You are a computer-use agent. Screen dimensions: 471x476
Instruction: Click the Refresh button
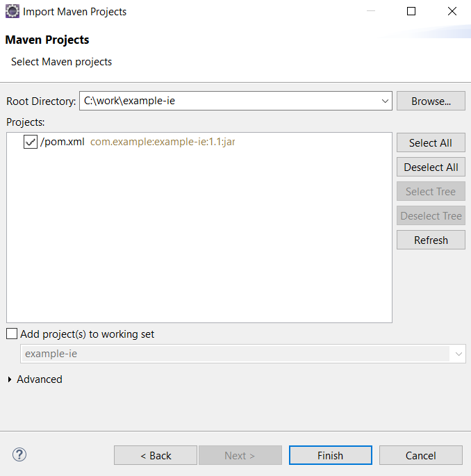point(431,240)
